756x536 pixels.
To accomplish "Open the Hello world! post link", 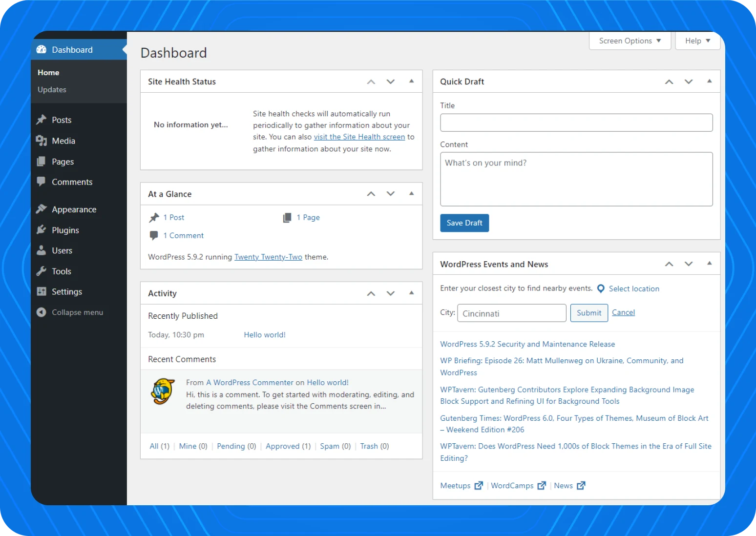I will coord(265,334).
